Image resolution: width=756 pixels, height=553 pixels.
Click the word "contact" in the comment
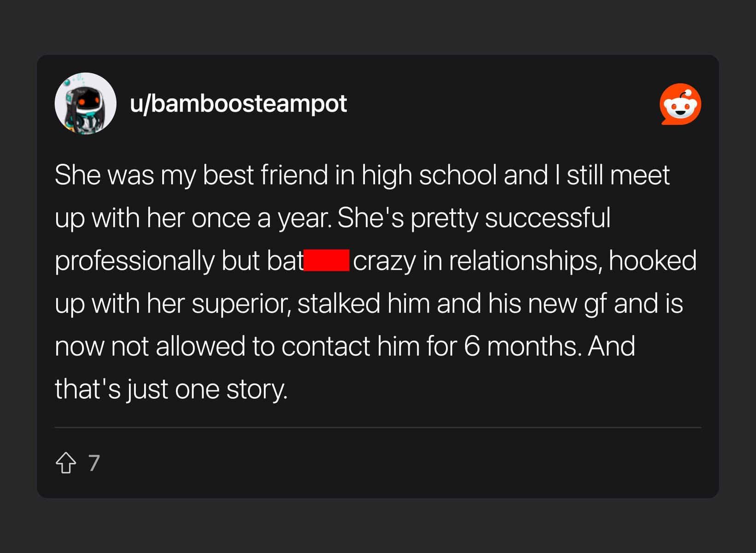326,346
